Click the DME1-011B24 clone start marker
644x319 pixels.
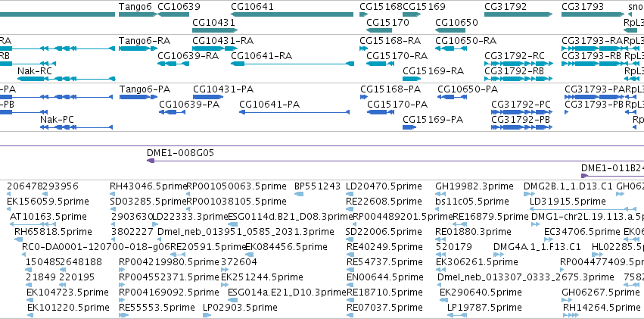coord(585,176)
